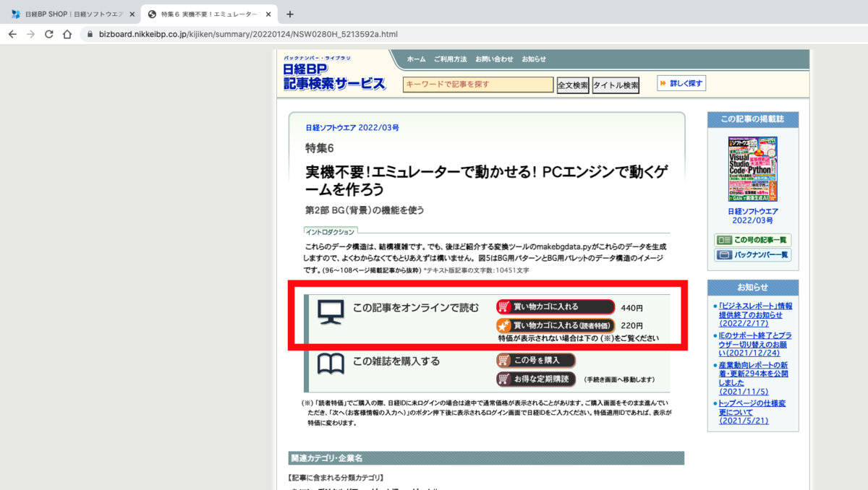Viewport: 868px width, 490px height.
Task: Open the ご利用方法 menu item
Action: [x=450, y=59]
